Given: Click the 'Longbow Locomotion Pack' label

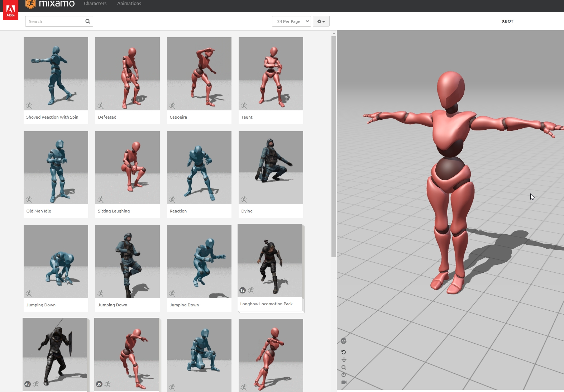Looking at the screenshot, I should tap(267, 304).
